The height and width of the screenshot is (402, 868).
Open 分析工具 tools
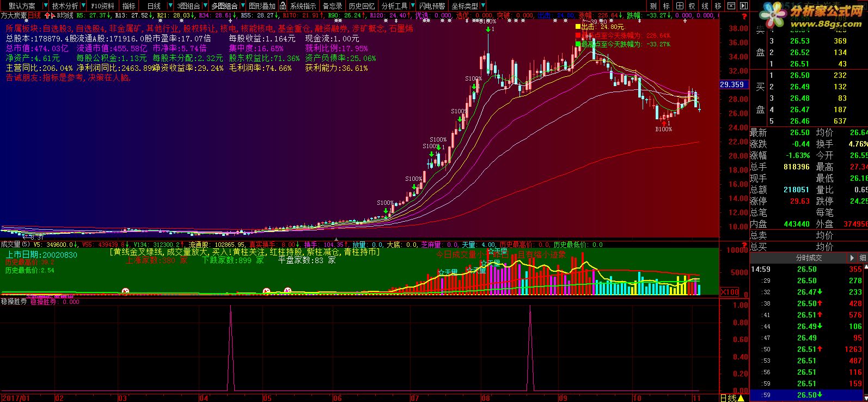(394, 6)
